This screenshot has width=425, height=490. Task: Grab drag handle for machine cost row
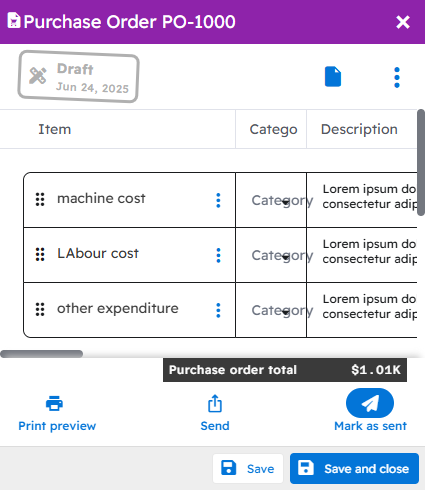(x=40, y=199)
